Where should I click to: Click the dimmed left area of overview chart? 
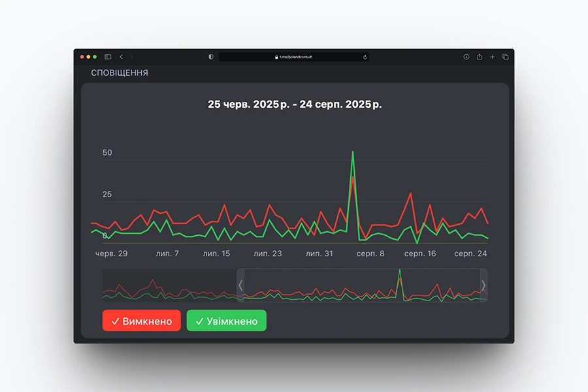170,286
